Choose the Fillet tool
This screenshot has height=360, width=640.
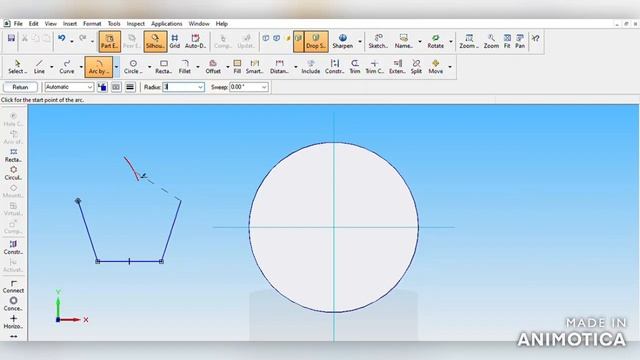pyautogui.click(x=184, y=67)
